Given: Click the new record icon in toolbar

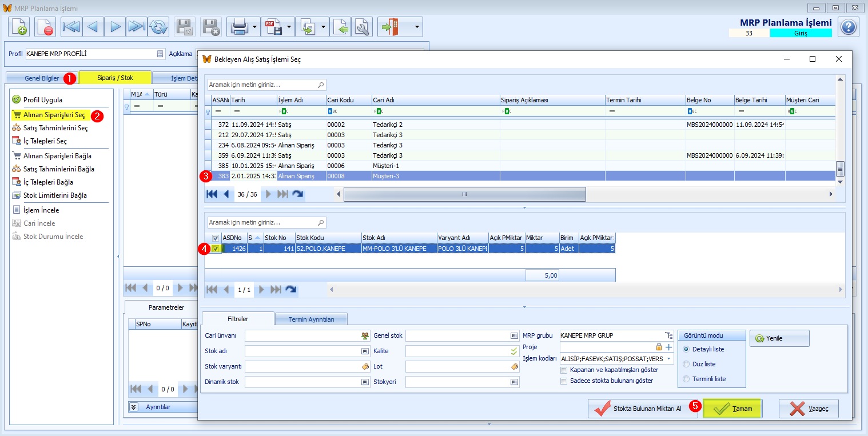Looking at the screenshot, I should 19,27.
